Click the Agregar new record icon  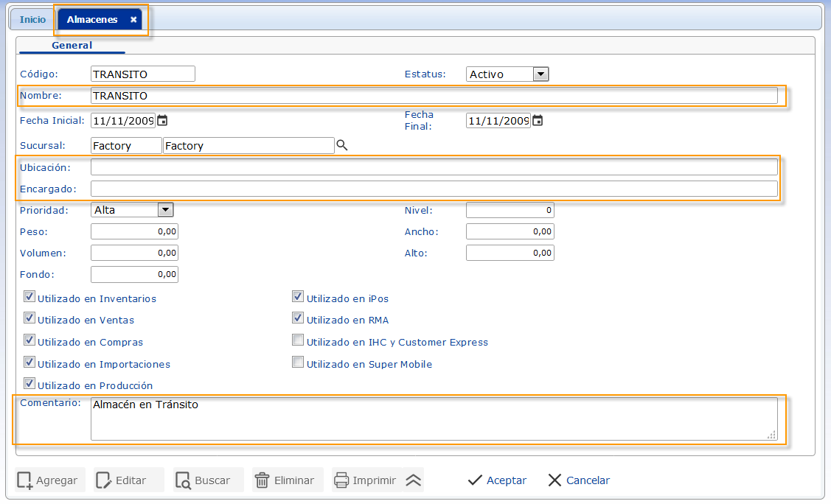(24, 480)
